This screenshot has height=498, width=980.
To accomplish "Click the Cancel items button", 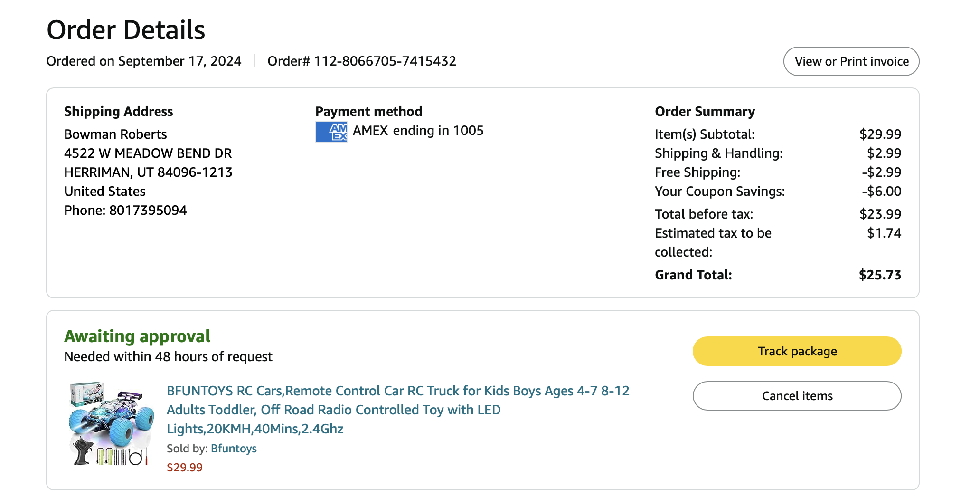I will [797, 396].
